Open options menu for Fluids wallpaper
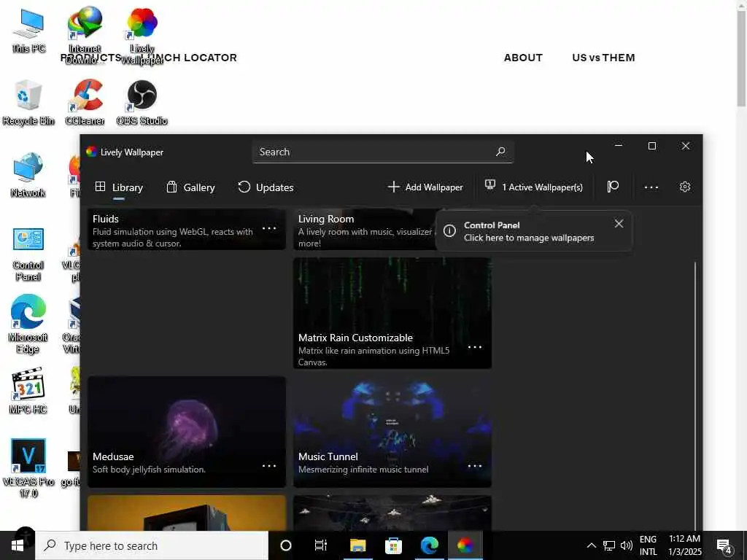The width and height of the screenshot is (747, 560). (269, 228)
